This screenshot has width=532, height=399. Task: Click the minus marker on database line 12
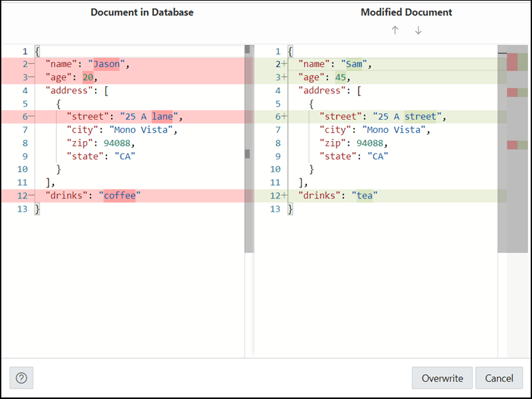pos(31,196)
